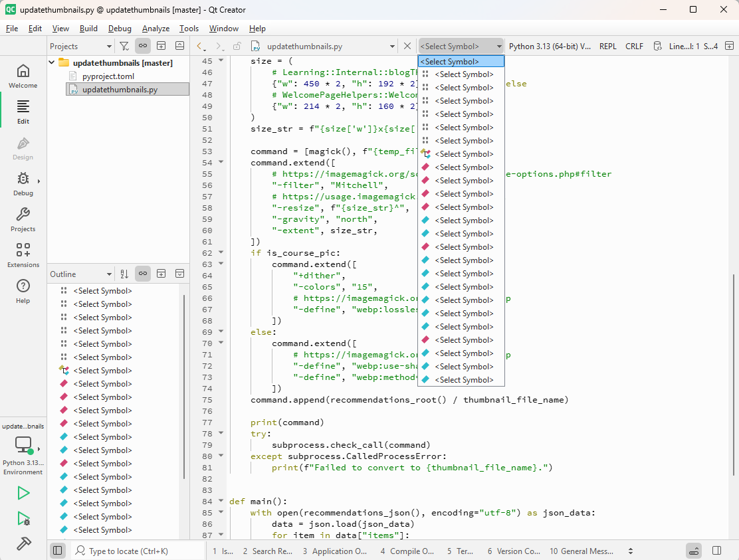Open the Analyze menu

pos(156,29)
